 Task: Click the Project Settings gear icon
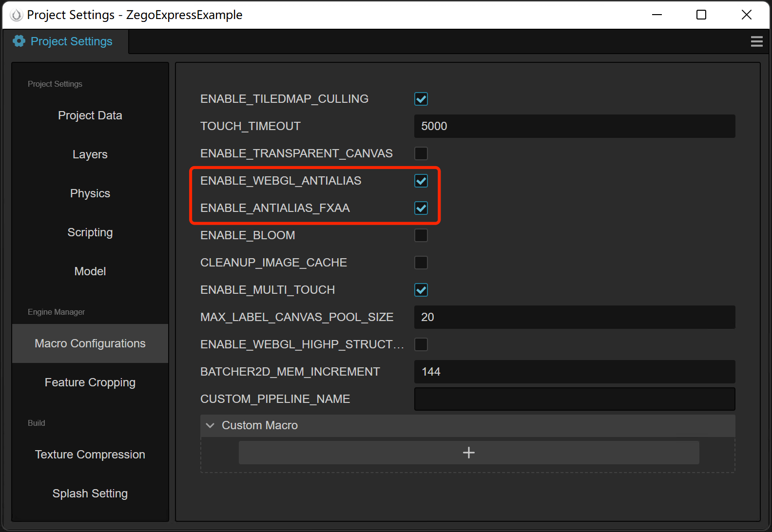pyautogui.click(x=19, y=41)
